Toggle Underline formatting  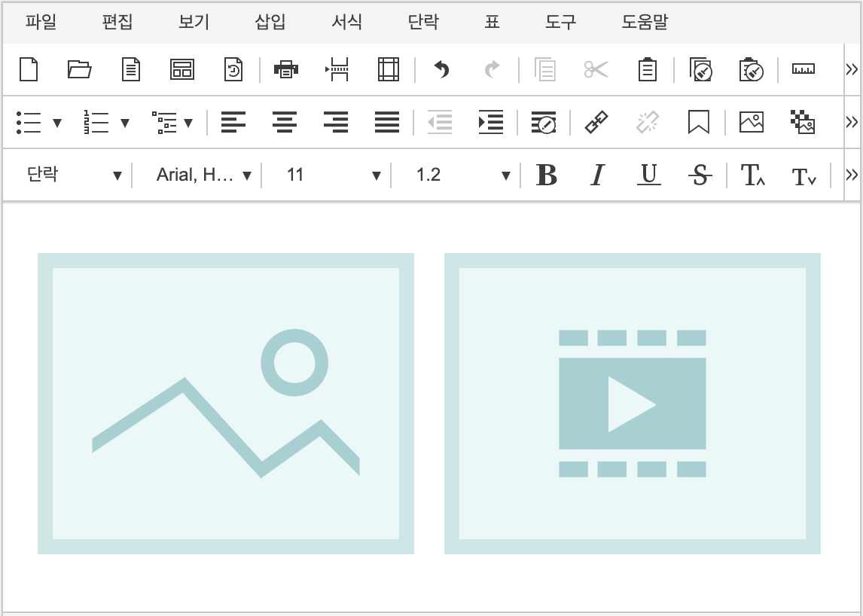click(648, 175)
